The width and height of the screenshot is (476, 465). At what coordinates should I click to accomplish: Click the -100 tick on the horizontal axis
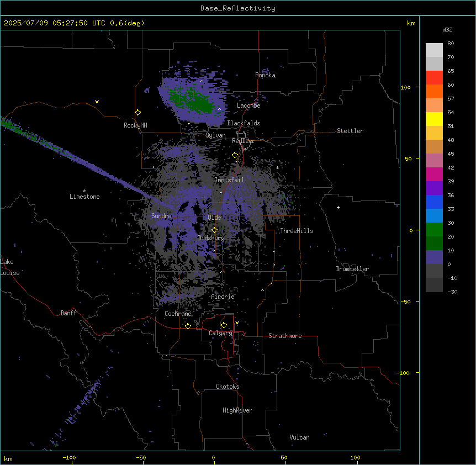pyautogui.click(x=69, y=457)
